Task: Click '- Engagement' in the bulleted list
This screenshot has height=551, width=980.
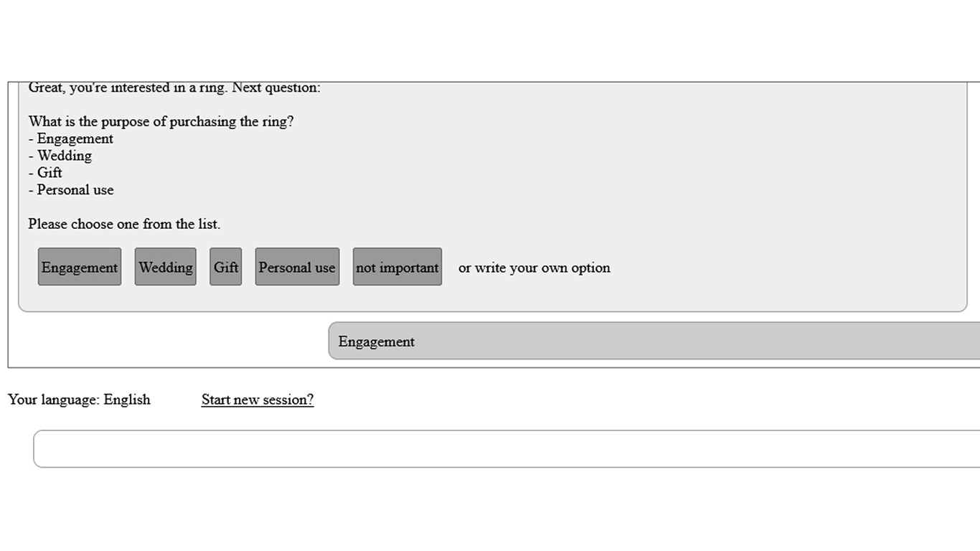Action: (x=71, y=138)
